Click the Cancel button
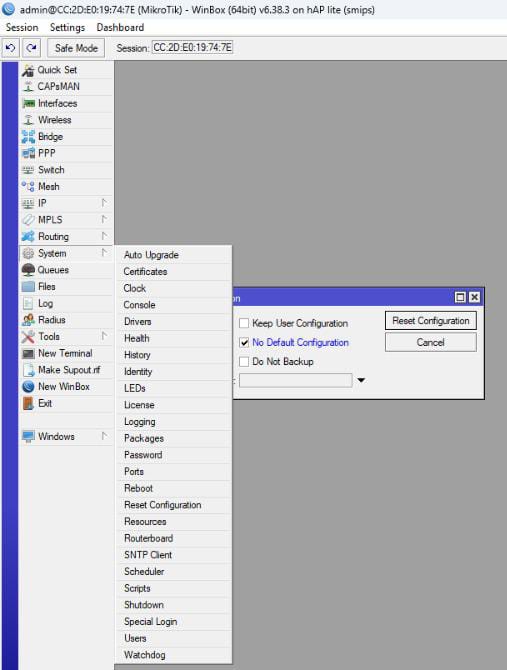Screen dimensions: 507x670 click(431, 342)
